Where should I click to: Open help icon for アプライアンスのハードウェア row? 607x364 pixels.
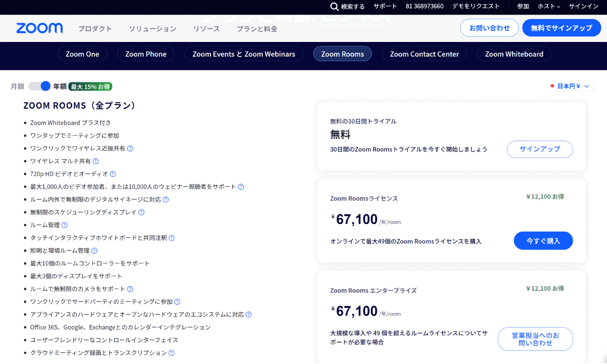tap(248, 314)
